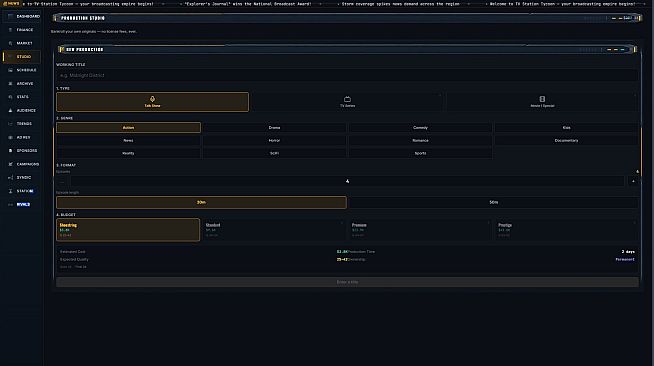Choose the Sports genre

coord(420,153)
